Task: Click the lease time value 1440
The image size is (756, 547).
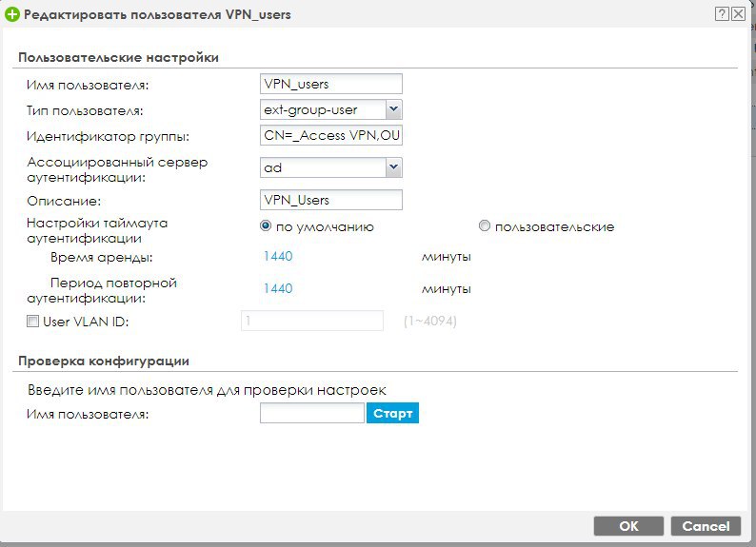Action: (x=277, y=257)
